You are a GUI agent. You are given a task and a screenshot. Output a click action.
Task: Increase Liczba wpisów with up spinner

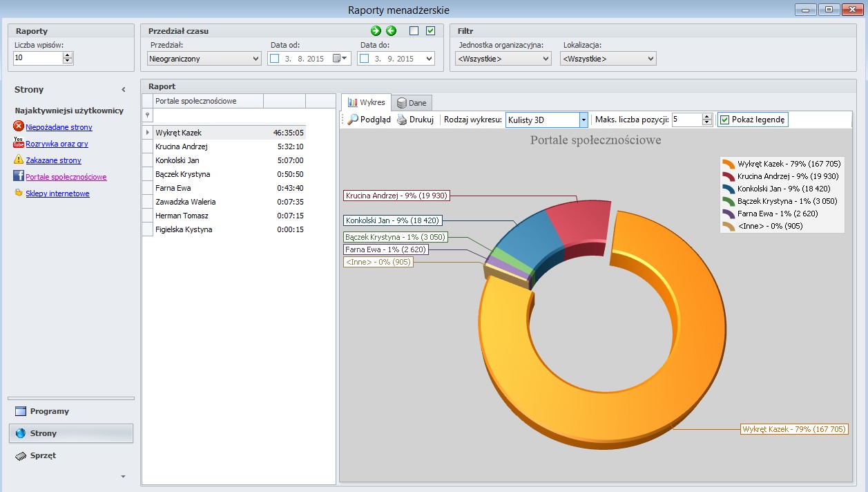click(68, 56)
